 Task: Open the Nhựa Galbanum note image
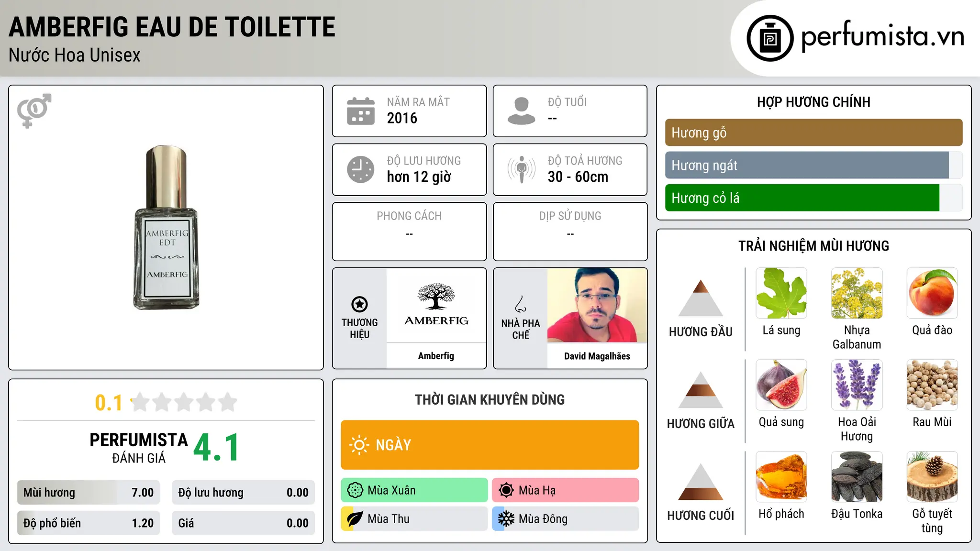click(x=857, y=293)
